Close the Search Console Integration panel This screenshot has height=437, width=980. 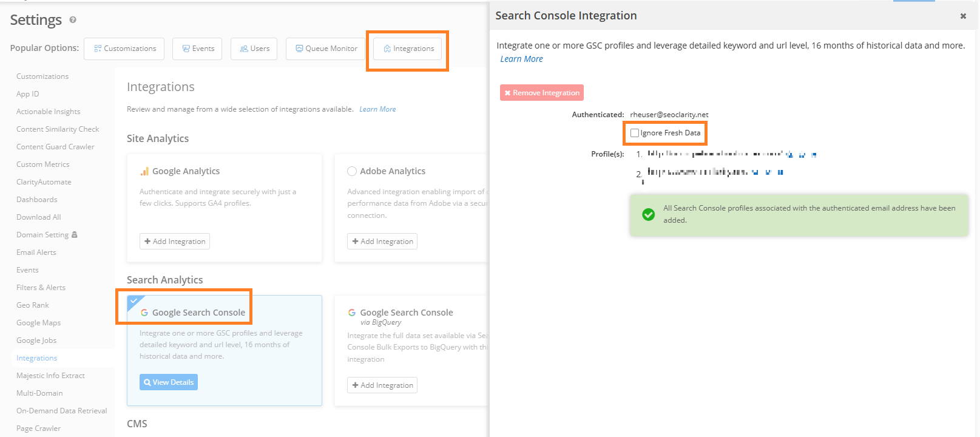962,16
